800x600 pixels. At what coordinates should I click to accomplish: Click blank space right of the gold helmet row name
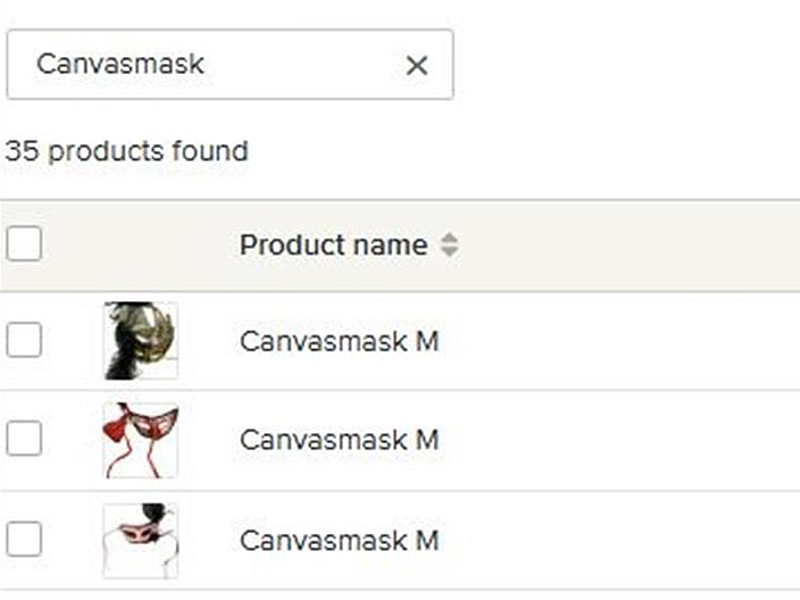(620, 342)
